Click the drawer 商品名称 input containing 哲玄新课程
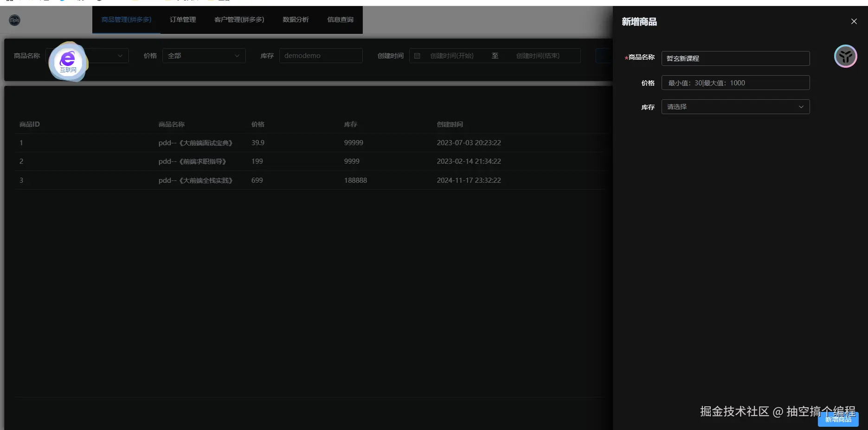 (x=735, y=58)
